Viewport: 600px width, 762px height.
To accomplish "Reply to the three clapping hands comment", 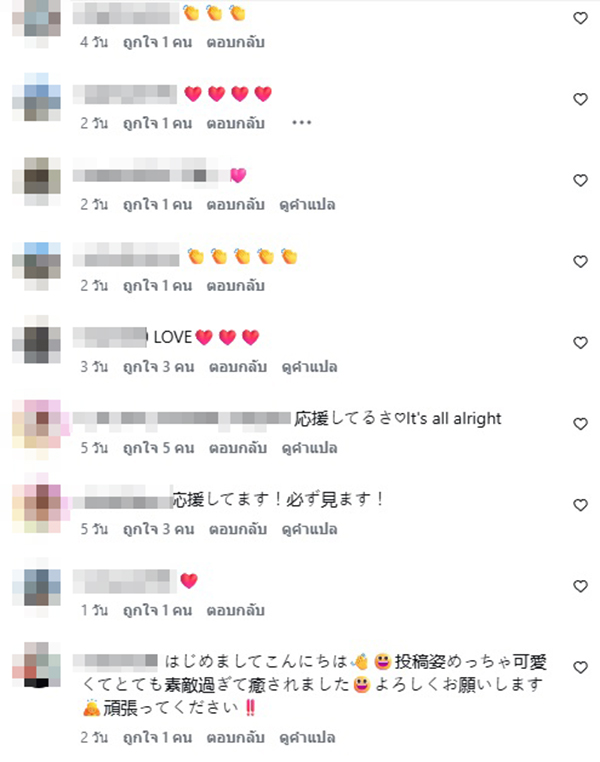I will [x=236, y=42].
